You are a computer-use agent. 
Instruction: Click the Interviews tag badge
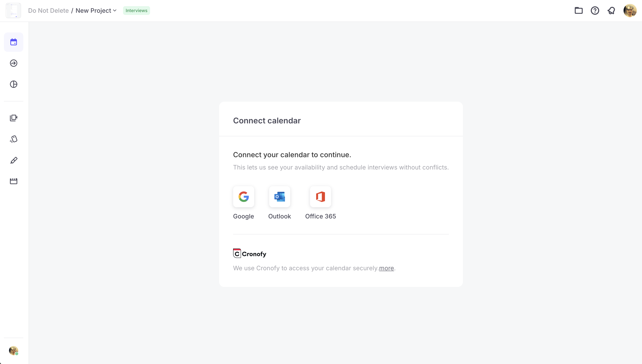136,11
